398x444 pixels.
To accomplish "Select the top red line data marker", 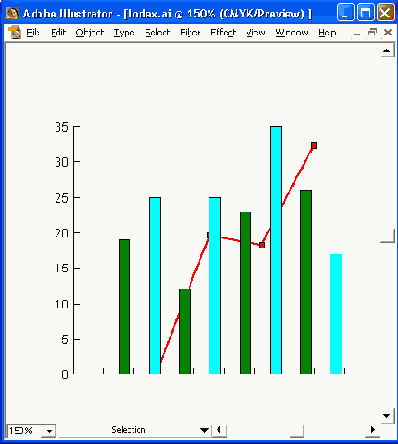I will pyautogui.click(x=314, y=145).
